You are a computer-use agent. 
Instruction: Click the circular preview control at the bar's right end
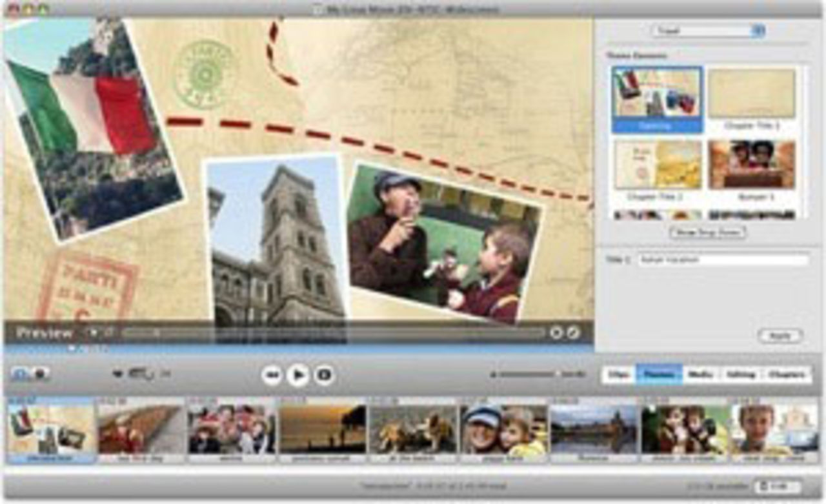(573, 332)
